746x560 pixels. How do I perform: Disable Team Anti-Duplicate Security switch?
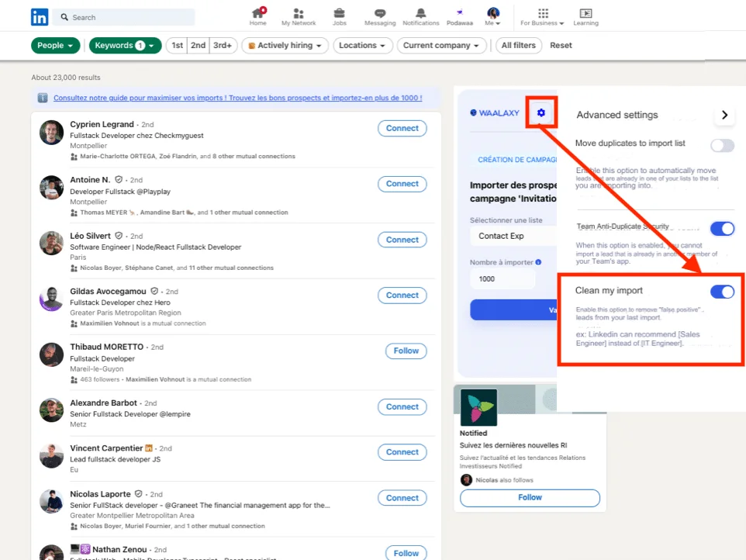click(722, 229)
